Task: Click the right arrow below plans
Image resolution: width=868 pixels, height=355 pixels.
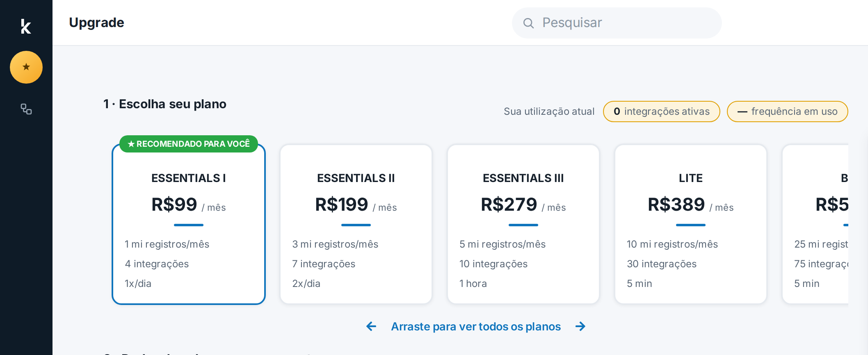Action: [580, 326]
